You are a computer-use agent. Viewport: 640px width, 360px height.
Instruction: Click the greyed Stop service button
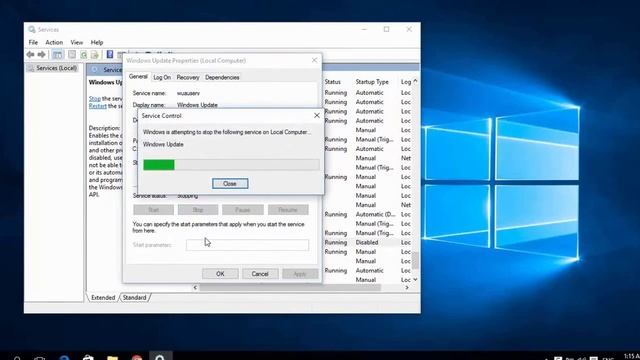(x=198, y=210)
